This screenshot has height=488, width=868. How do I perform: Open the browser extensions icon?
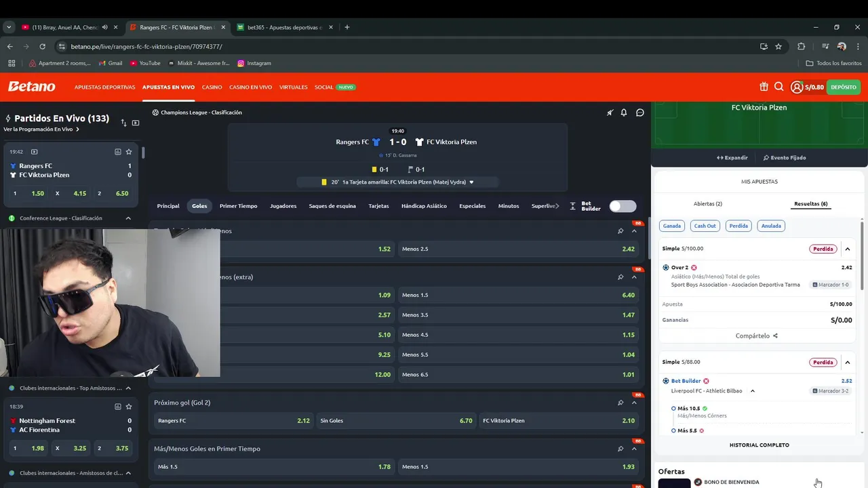coord(801,46)
